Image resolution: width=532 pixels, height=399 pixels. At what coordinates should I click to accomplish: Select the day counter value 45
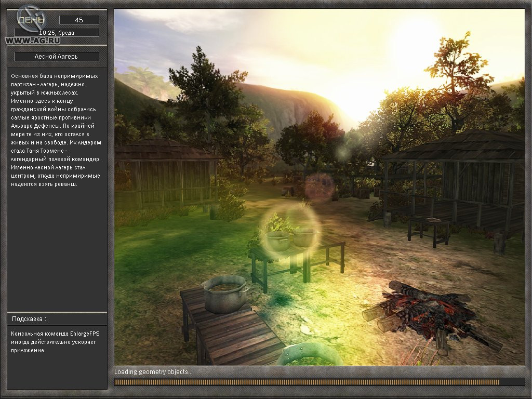[x=79, y=20]
